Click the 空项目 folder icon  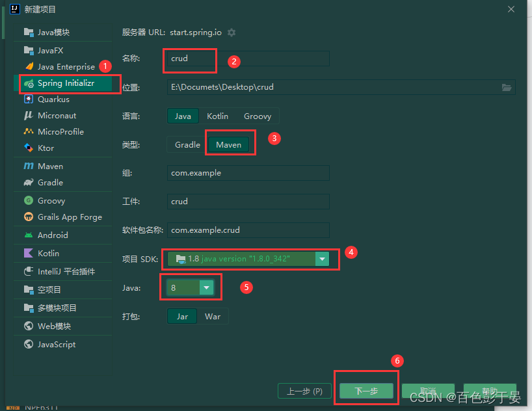(29, 289)
